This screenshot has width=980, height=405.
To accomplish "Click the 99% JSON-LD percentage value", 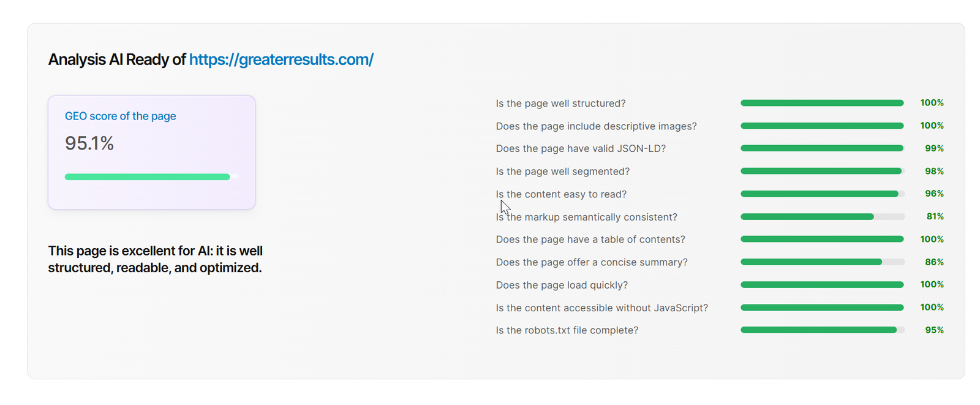I will tap(934, 148).
